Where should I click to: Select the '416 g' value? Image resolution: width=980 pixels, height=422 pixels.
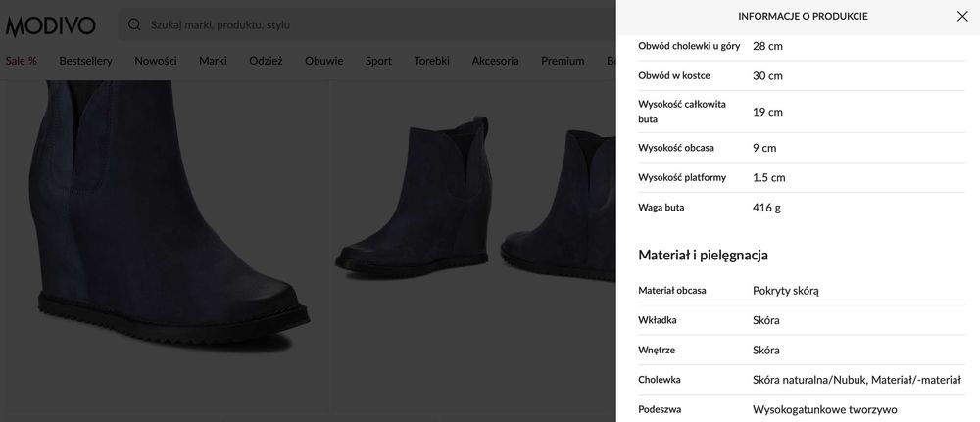(x=766, y=208)
